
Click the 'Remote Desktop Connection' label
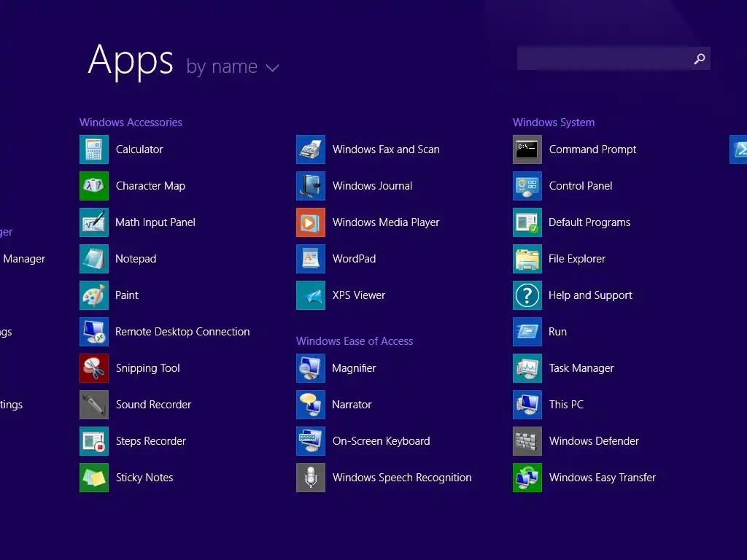coord(182,332)
